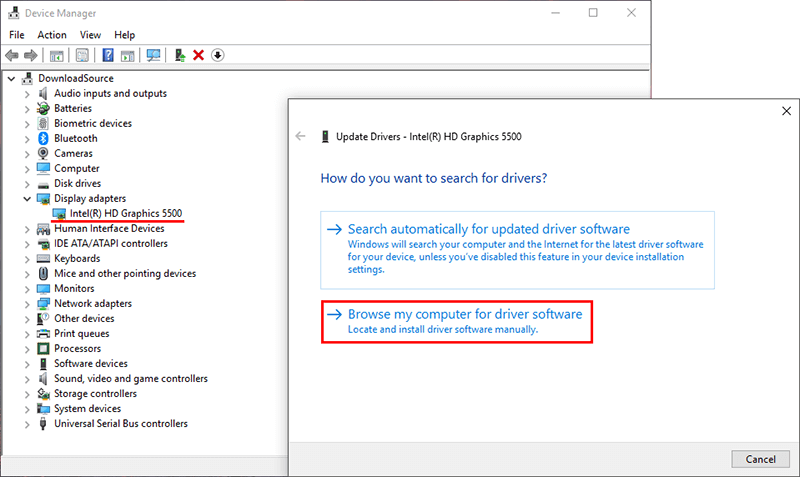Collapse the DownloadSource root node
The height and width of the screenshot is (477, 800).
pos(11,79)
